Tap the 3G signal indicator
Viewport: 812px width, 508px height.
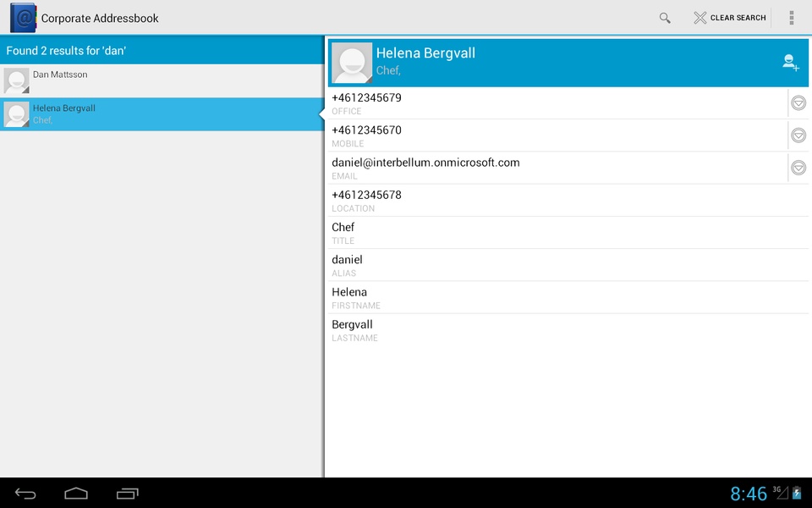tap(781, 493)
